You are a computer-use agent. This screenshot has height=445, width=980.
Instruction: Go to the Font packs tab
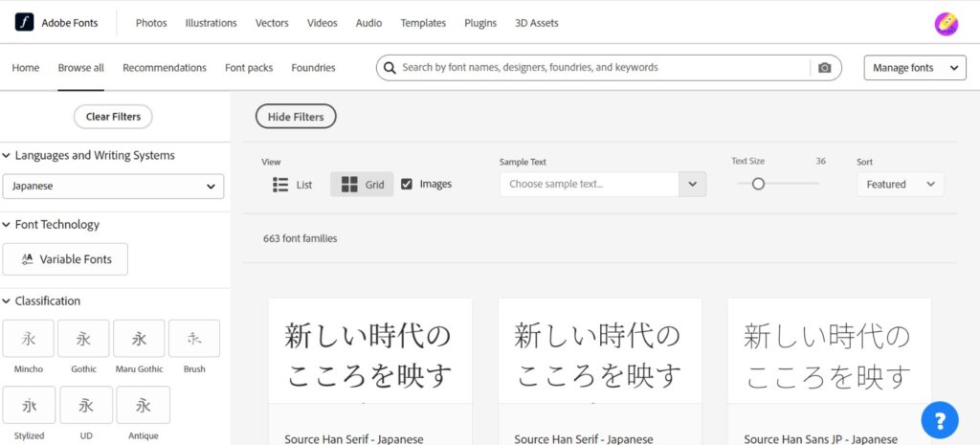(249, 68)
